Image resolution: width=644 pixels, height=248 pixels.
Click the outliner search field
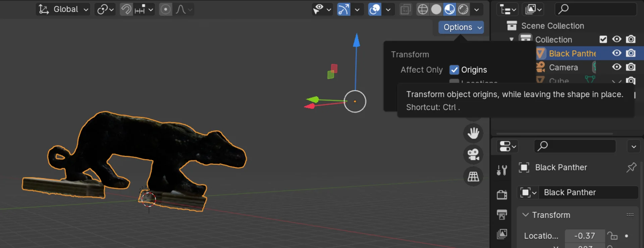click(596, 9)
